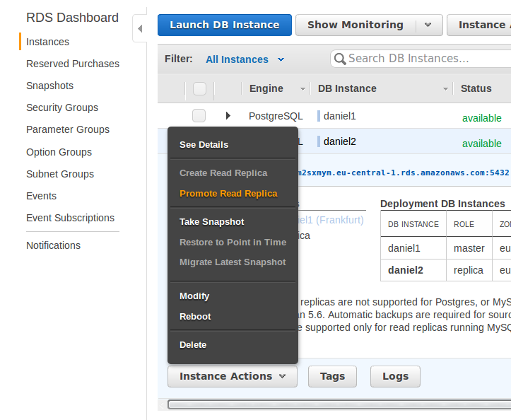
Task: Open the Show Monitoring dropdown arrow
Action: coord(428,25)
